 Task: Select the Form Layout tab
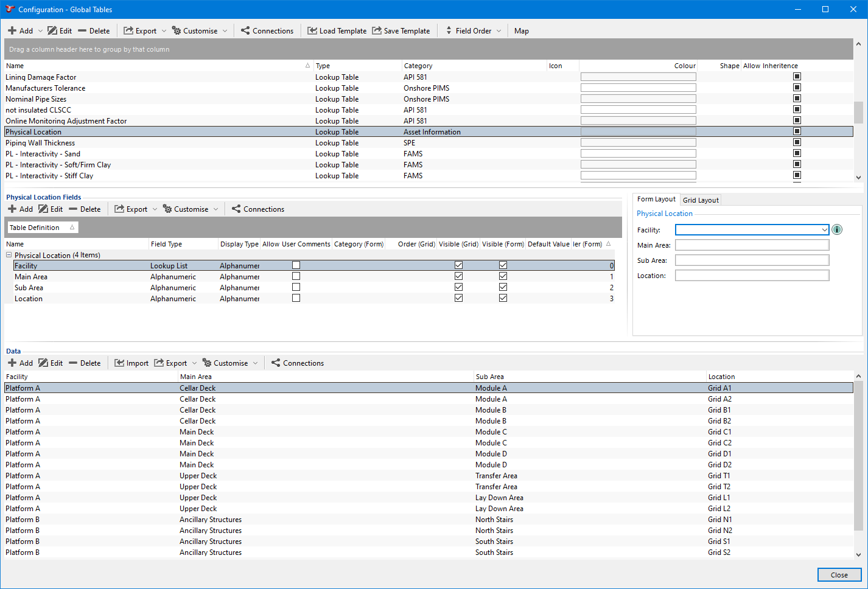(656, 200)
